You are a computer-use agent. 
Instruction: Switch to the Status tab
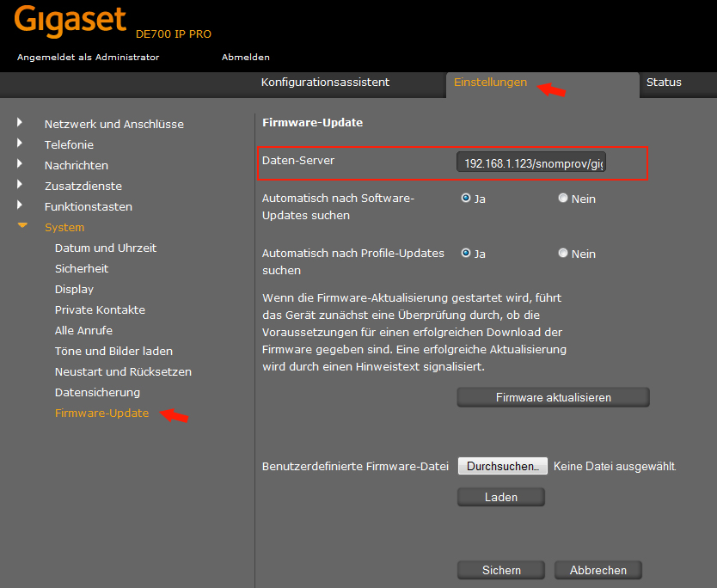664,83
